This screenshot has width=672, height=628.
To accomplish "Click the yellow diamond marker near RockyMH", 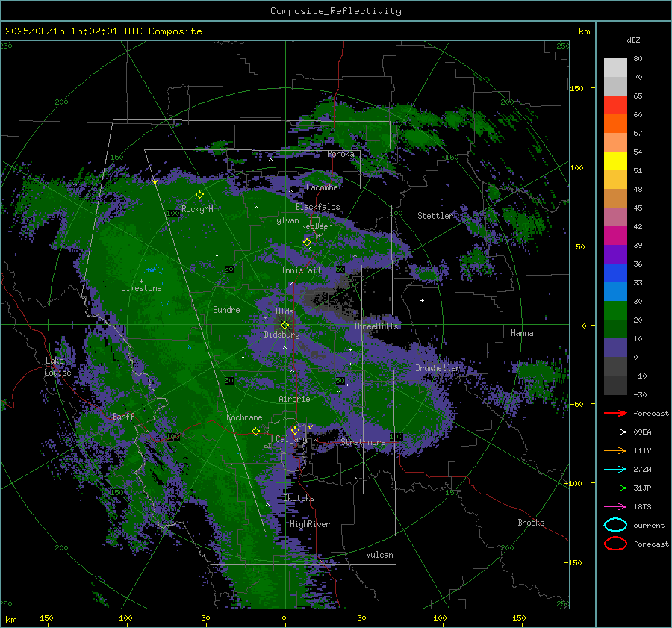I will (x=199, y=195).
